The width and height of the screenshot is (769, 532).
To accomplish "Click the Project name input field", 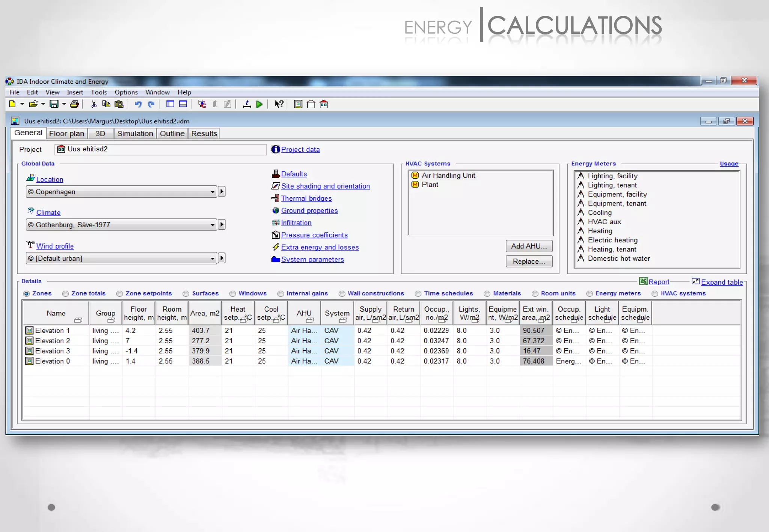I will (x=165, y=149).
